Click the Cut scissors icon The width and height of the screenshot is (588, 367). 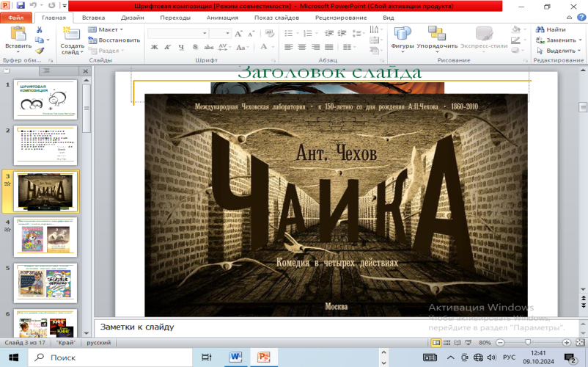(39, 29)
